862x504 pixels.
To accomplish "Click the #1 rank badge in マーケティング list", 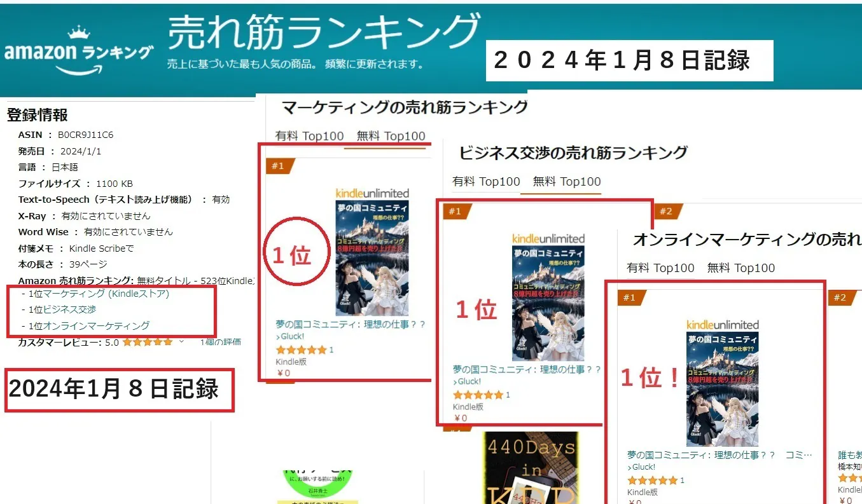I will tap(278, 167).
